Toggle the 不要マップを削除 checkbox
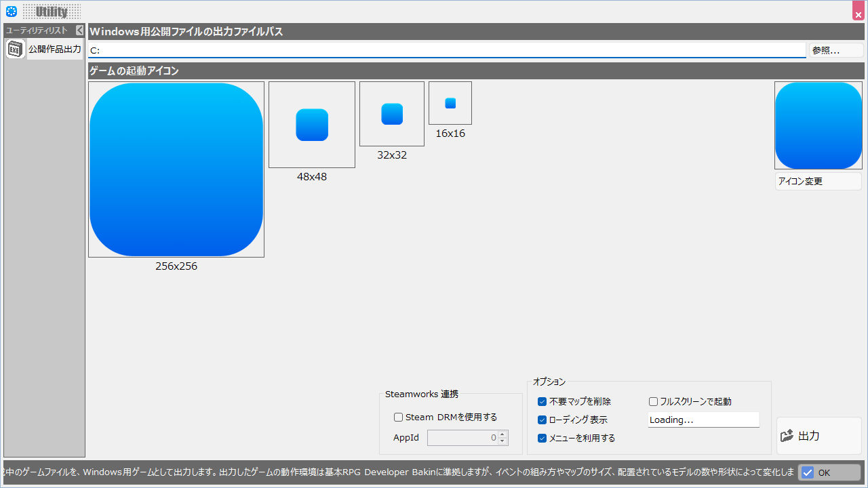868x488 pixels. [x=542, y=402]
